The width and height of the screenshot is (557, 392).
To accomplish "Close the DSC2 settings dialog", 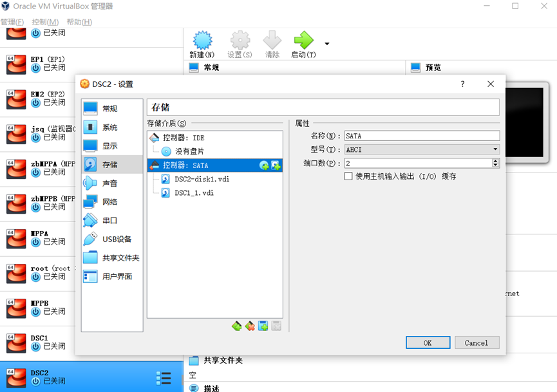I will (491, 84).
